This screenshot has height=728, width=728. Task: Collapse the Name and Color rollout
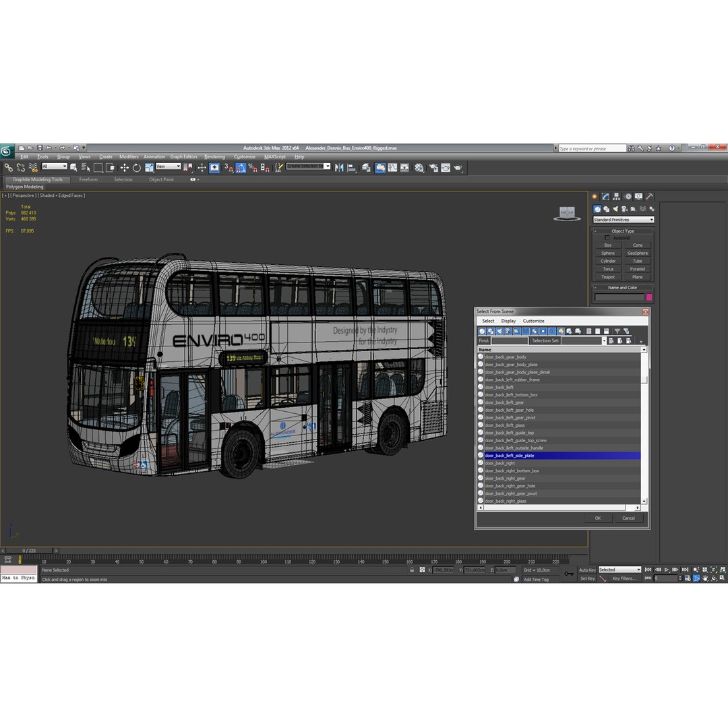622,287
